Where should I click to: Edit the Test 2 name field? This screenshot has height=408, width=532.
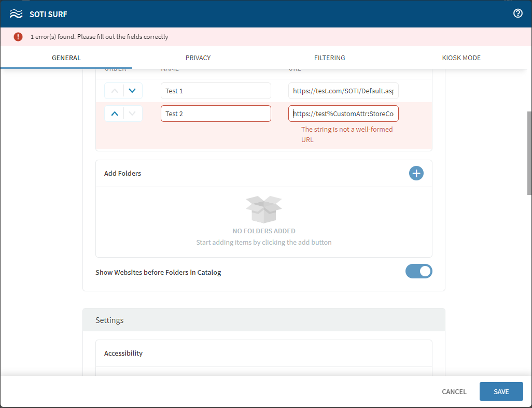tap(216, 114)
